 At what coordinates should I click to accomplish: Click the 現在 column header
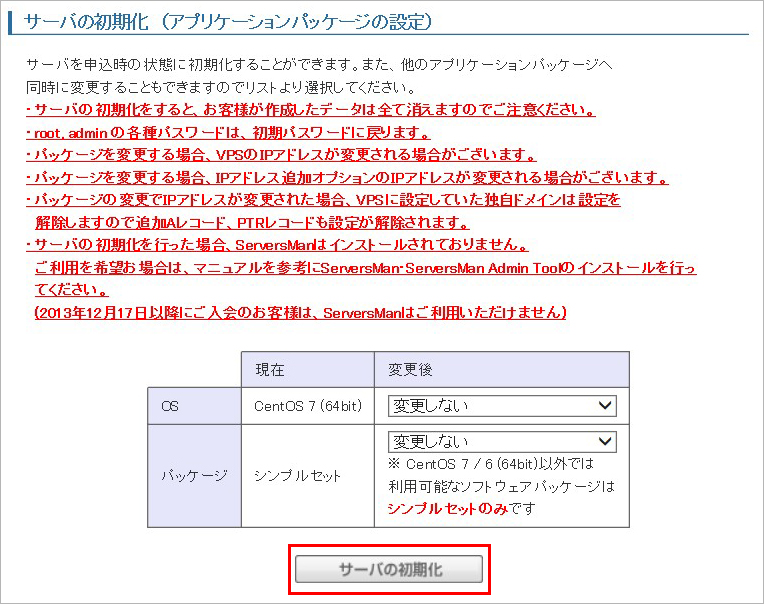point(270,370)
